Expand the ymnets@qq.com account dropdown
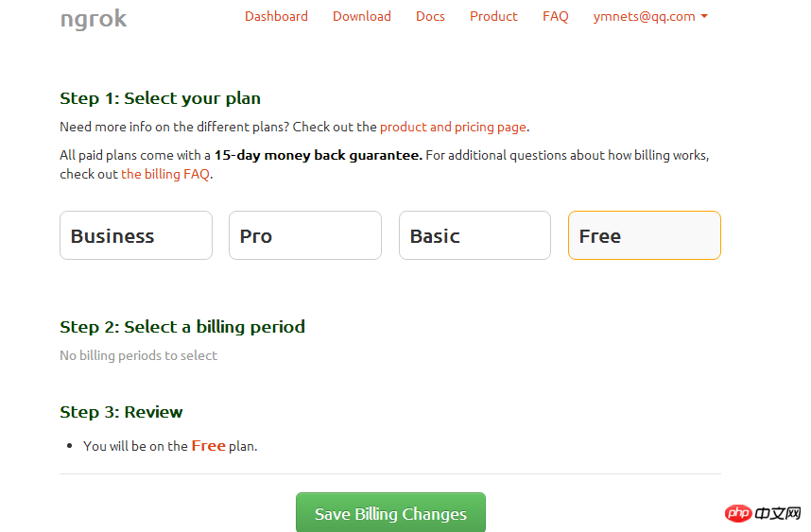Image resolution: width=811 pixels, height=532 pixels. [x=650, y=17]
